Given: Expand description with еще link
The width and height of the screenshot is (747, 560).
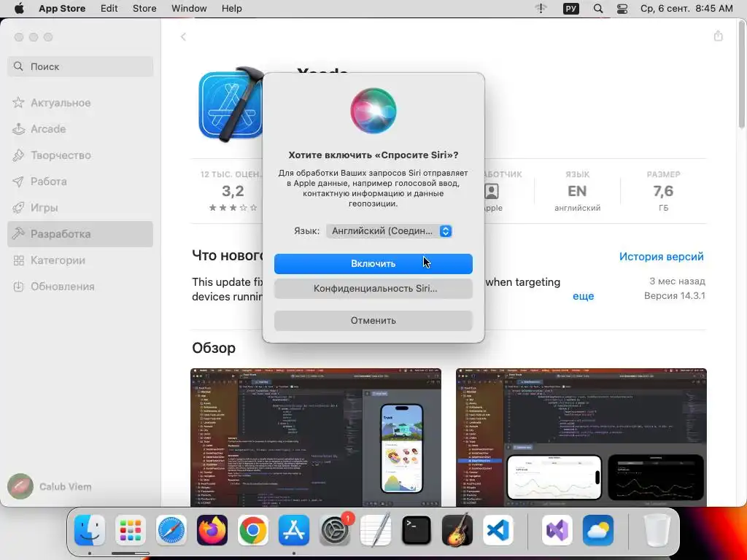Looking at the screenshot, I should pos(583,296).
